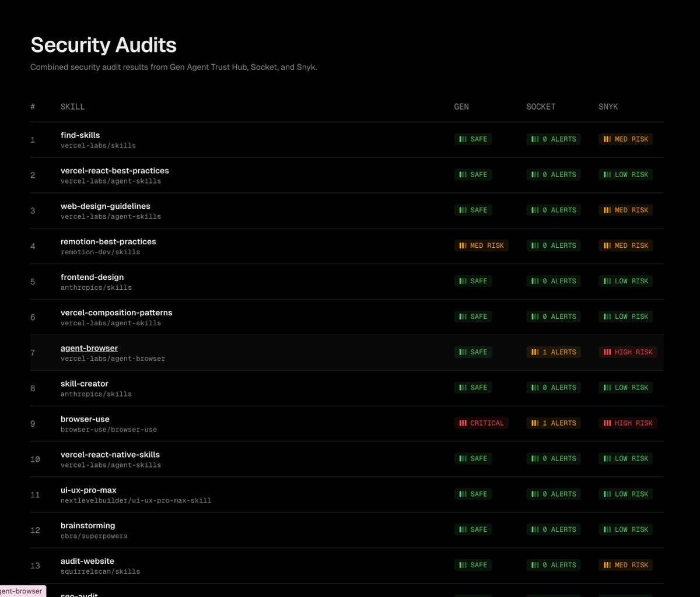Click Socket 0 ALERTS badge for find-skills
This screenshot has width=700, height=597.
click(x=554, y=139)
